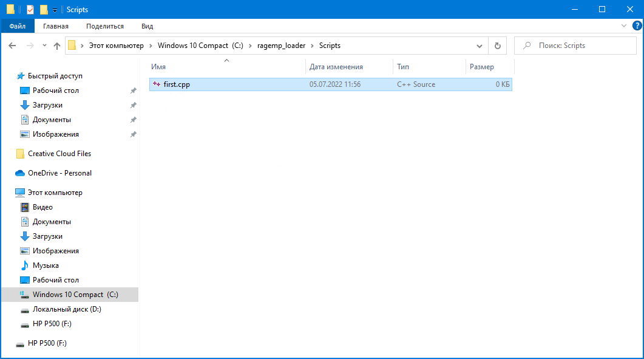The image size is (644, 359).
Task: Open Help via the question mark icon
Action: tap(637, 26)
